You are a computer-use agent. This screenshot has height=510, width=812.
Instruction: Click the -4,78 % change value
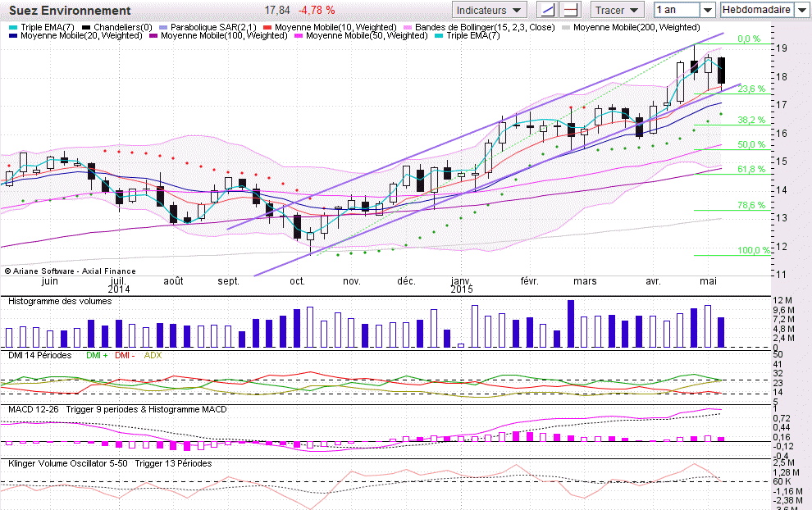pos(317,11)
